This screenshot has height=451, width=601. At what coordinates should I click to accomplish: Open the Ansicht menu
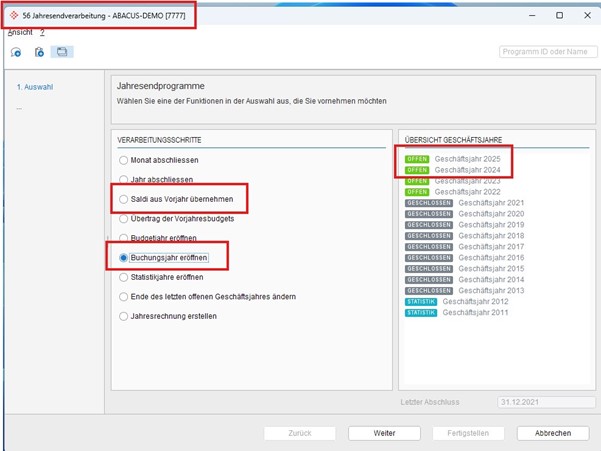(20, 33)
